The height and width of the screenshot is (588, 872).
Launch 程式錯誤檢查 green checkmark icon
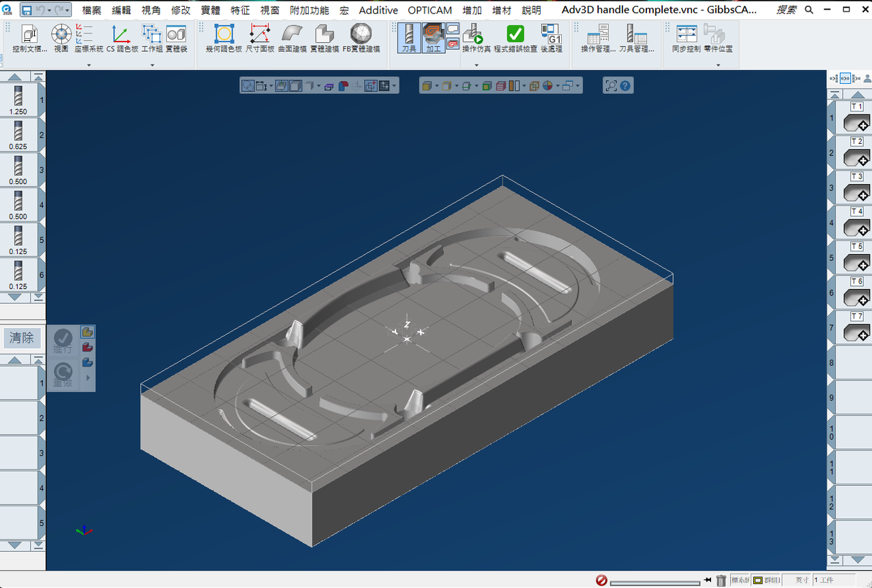click(x=515, y=38)
